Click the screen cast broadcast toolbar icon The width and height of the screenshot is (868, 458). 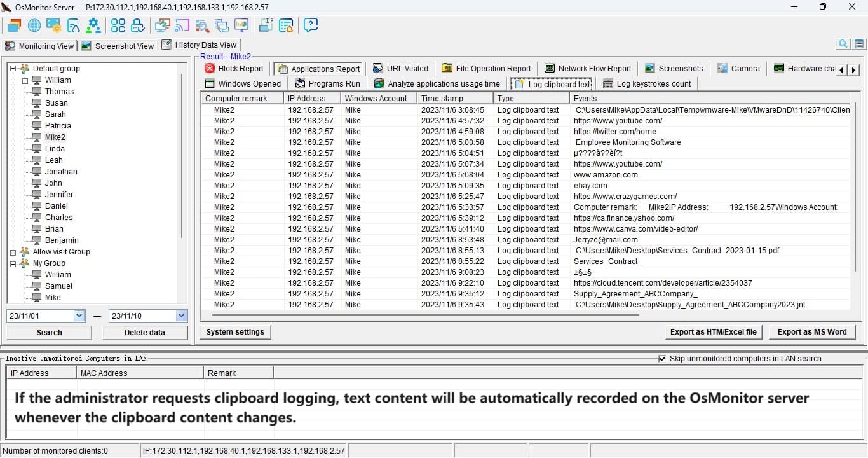coord(182,25)
